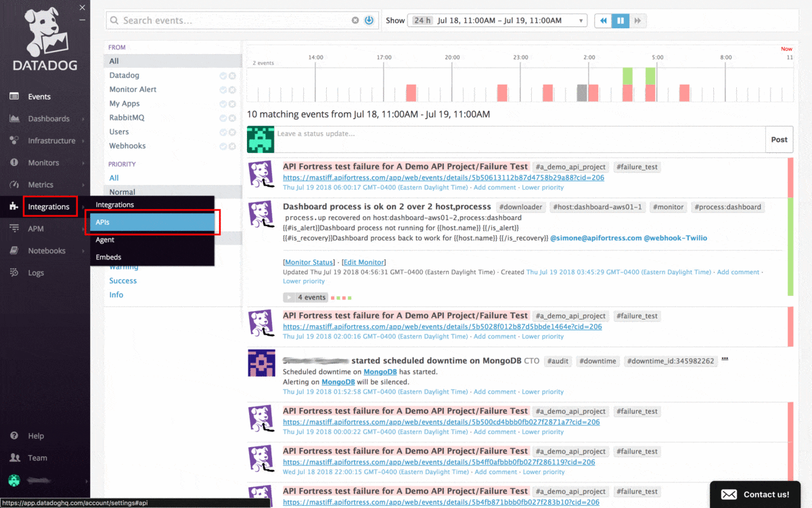Click the Metrics gauge icon
This screenshot has width=812, height=508.
(x=14, y=185)
